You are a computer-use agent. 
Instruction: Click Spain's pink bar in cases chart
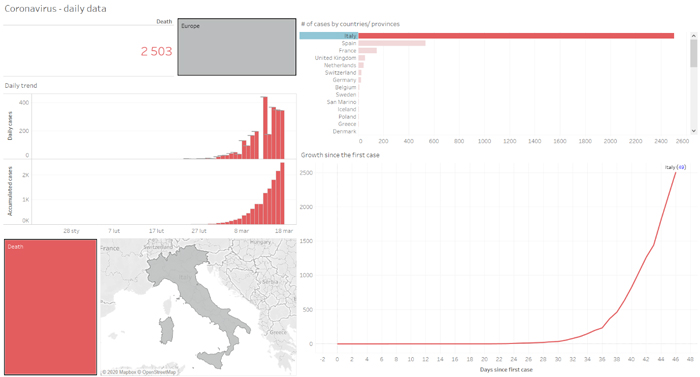coord(392,43)
